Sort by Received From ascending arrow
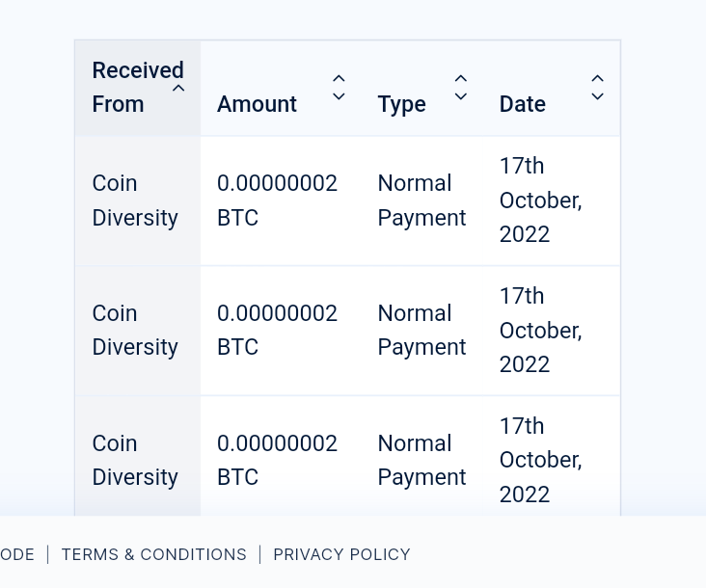The image size is (706, 588). (x=178, y=88)
